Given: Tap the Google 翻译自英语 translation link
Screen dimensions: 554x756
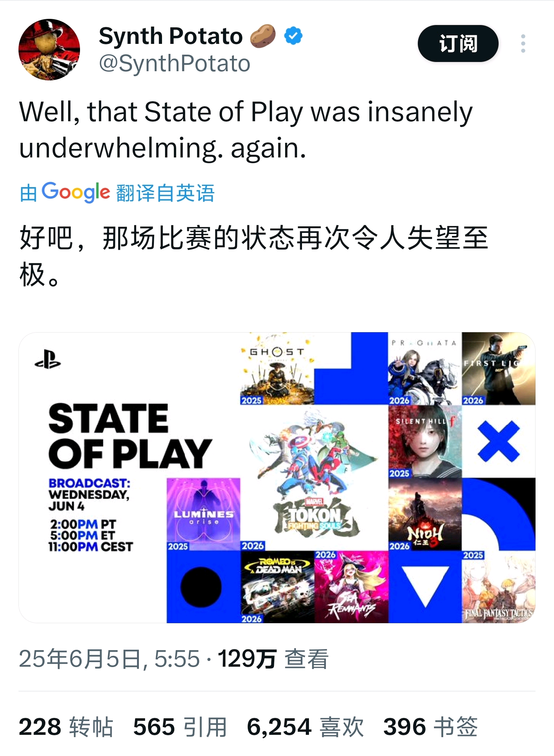Looking at the screenshot, I should coord(117,192).
